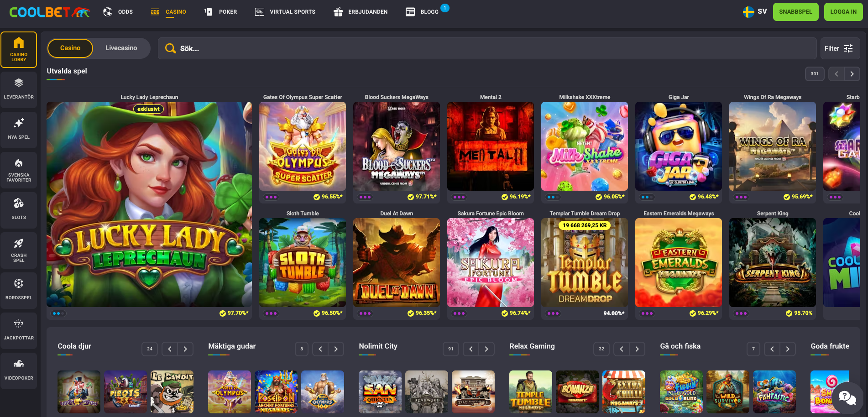This screenshot has width=868, height=417.
Task: Go to previous page of Utvalda spel
Action: click(x=836, y=74)
